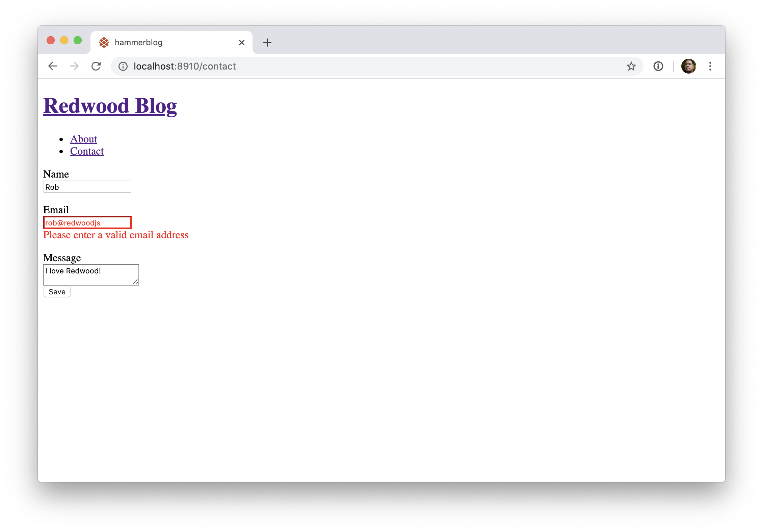
Task: Open the Chrome three-dot menu
Action: [710, 66]
